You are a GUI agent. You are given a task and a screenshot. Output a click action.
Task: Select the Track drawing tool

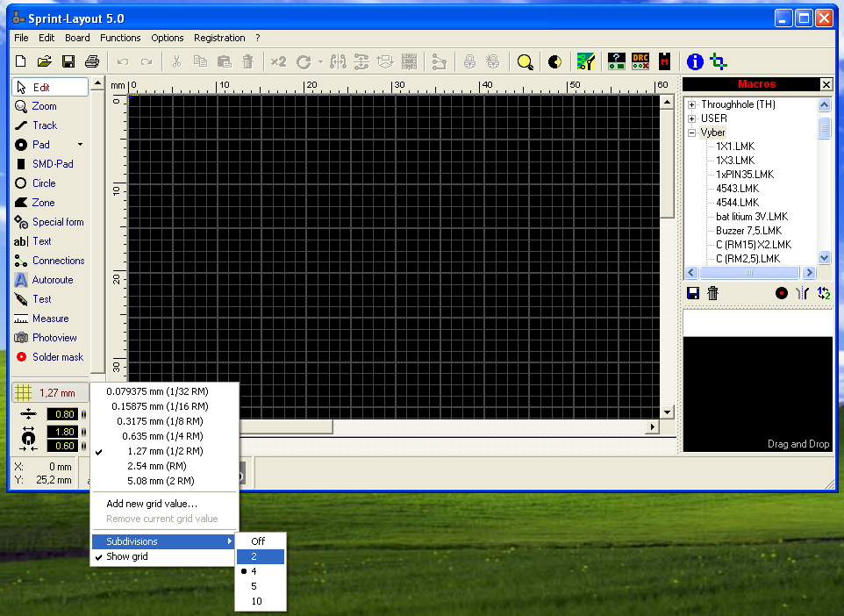point(50,125)
